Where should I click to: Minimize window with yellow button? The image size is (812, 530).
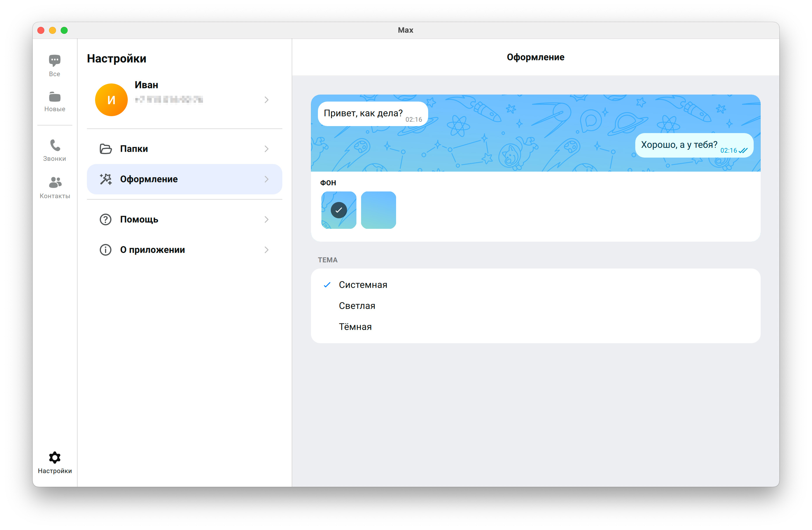[52, 30]
